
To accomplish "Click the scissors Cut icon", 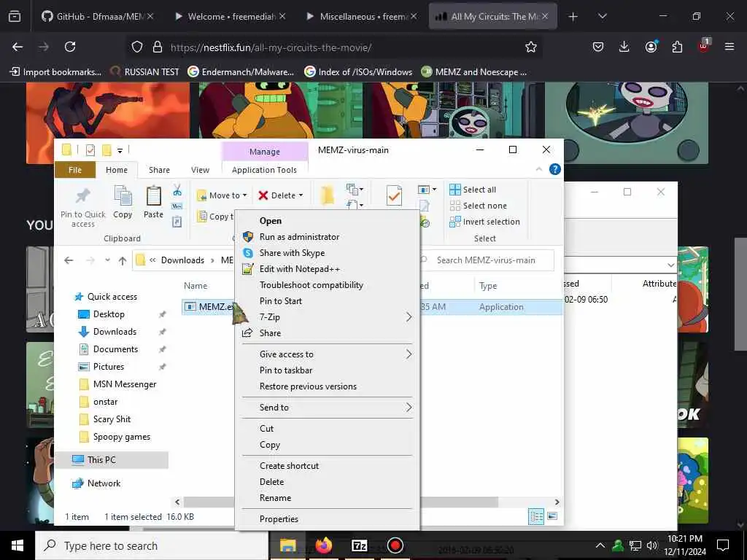I will pyautogui.click(x=177, y=190).
